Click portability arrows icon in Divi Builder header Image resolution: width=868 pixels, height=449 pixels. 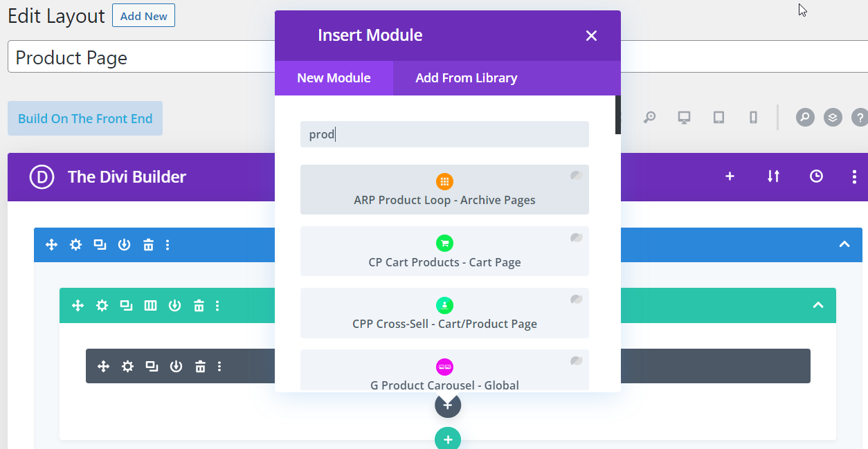(x=773, y=176)
